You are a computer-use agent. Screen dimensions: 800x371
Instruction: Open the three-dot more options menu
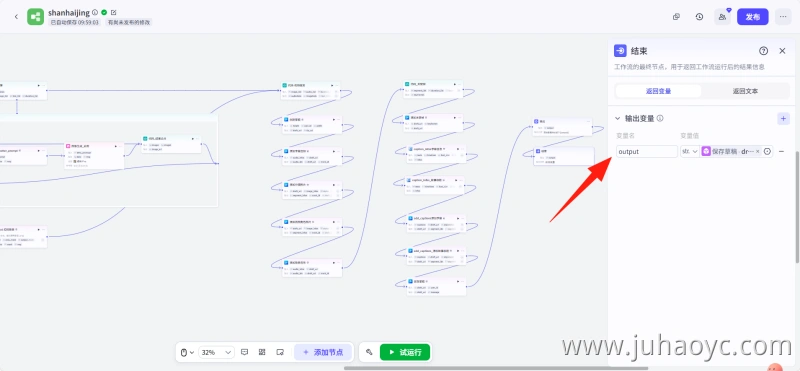click(783, 17)
